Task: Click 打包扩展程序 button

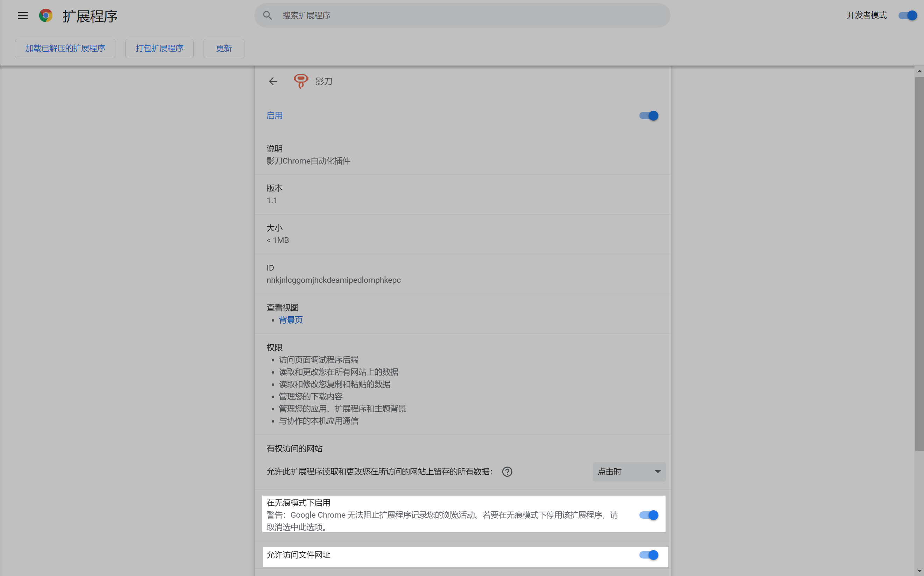Action: click(159, 48)
